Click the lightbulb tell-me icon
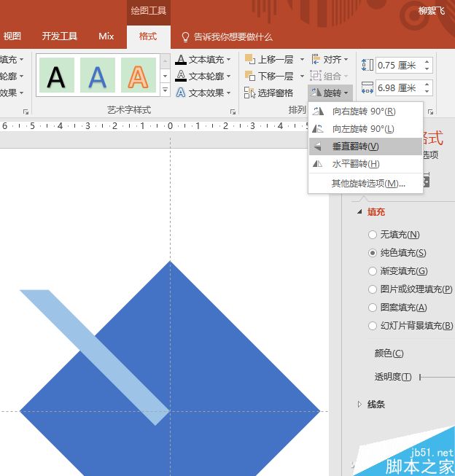455x476 pixels. pos(185,37)
